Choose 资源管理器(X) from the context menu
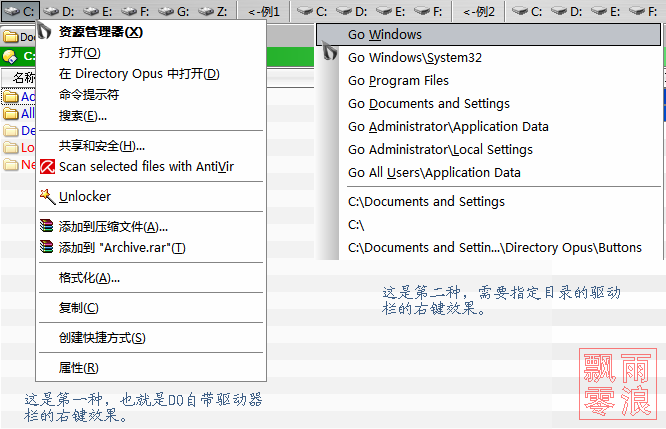This screenshot has height=429, width=666. click(151, 32)
